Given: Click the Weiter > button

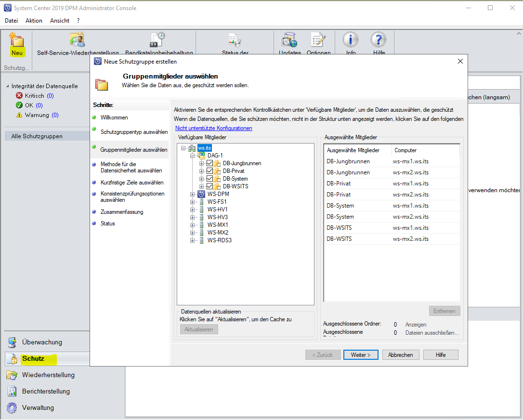Looking at the screenshot, I should point(361,355).
